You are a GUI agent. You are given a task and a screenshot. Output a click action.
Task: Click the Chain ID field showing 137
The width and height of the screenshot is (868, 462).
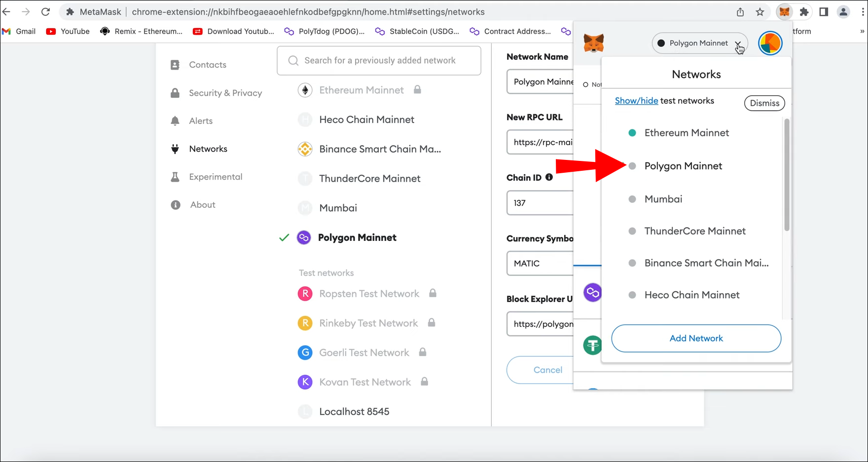coord(540,203)
